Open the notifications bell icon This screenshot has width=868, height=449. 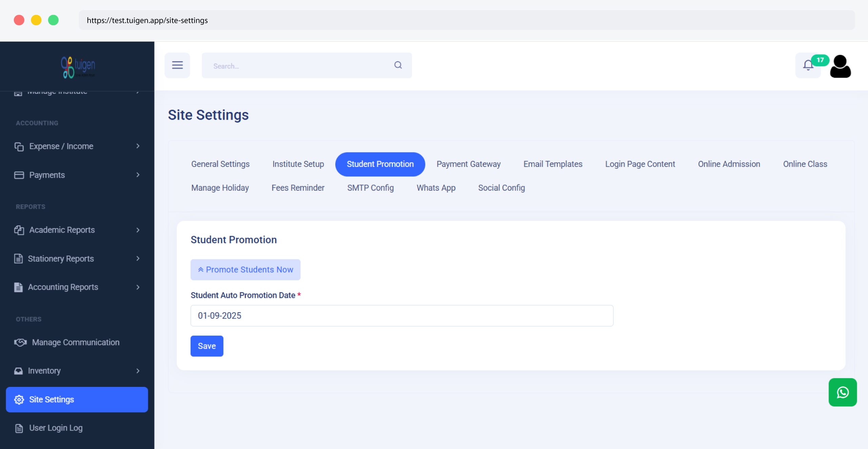[808, 65]
